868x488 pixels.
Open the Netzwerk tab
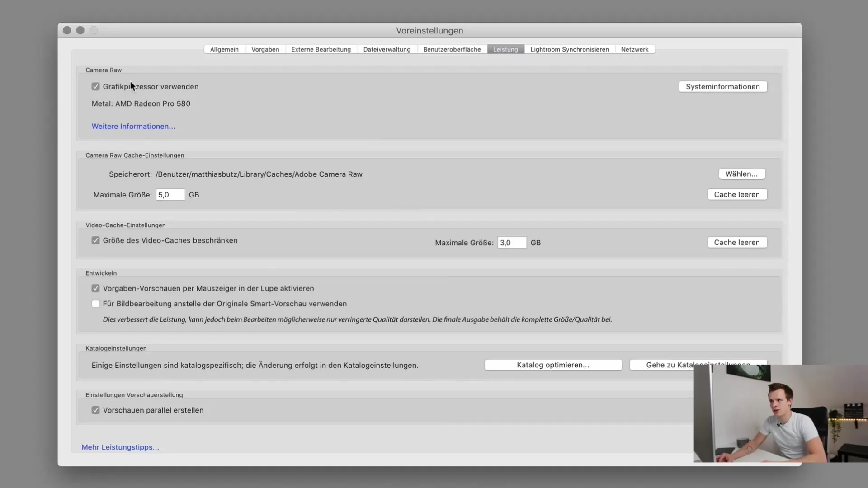pos(635,49)
